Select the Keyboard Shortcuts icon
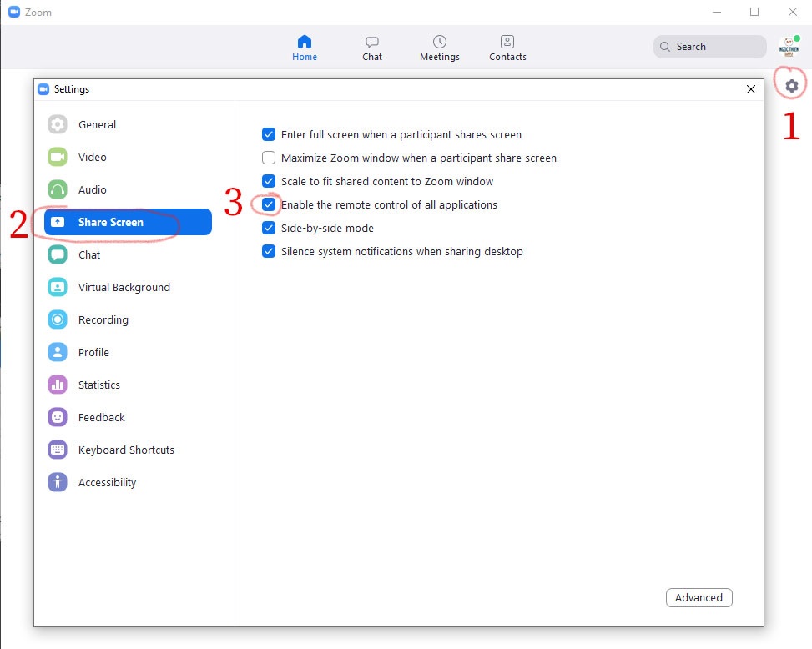 point(58,450)
